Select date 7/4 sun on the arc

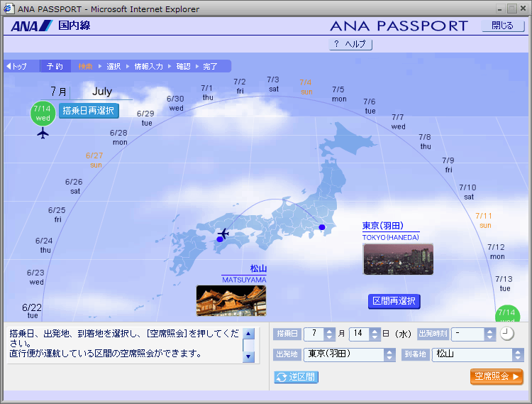coord(306,87)
